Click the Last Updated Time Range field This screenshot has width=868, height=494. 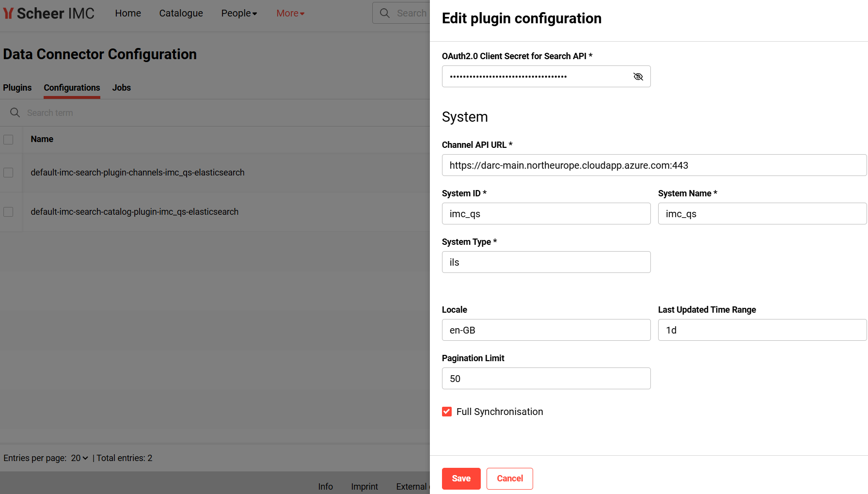click(761, 330)
